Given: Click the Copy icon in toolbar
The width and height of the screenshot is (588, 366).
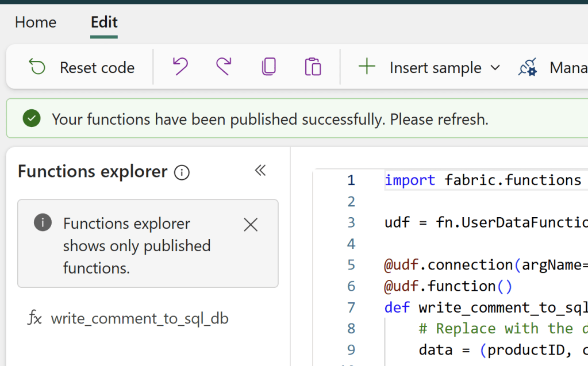Looking at the screenshot, I should point(268,67).
